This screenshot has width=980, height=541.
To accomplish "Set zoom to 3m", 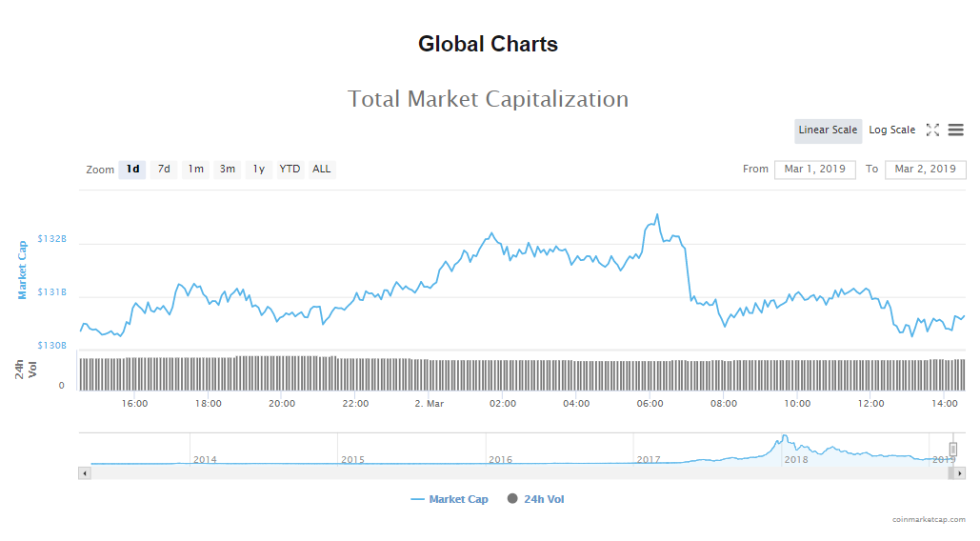I will click(228, 170).
